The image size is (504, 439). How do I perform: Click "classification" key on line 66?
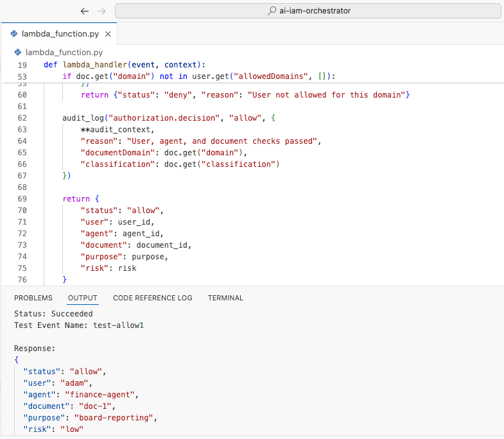pos(118,164)
